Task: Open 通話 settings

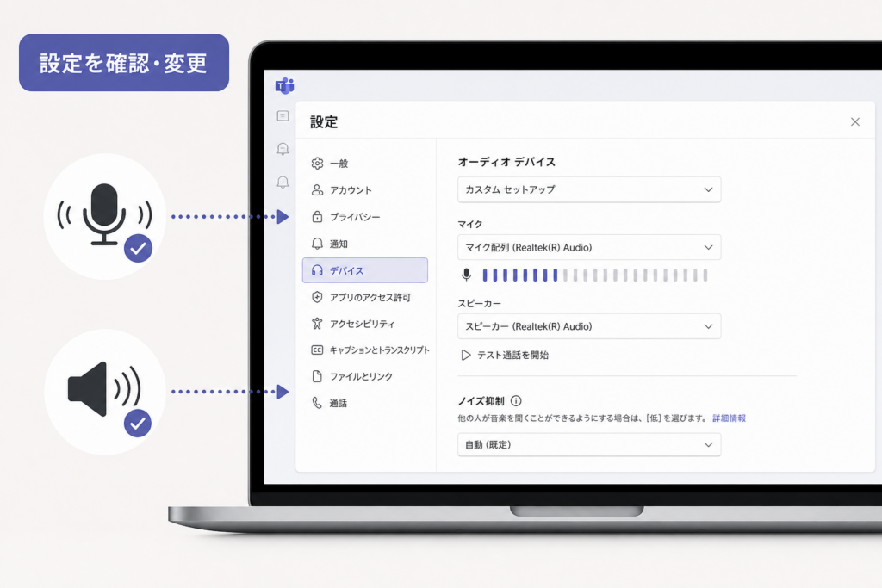Action: pyautogui.click(x=365, y=403)
